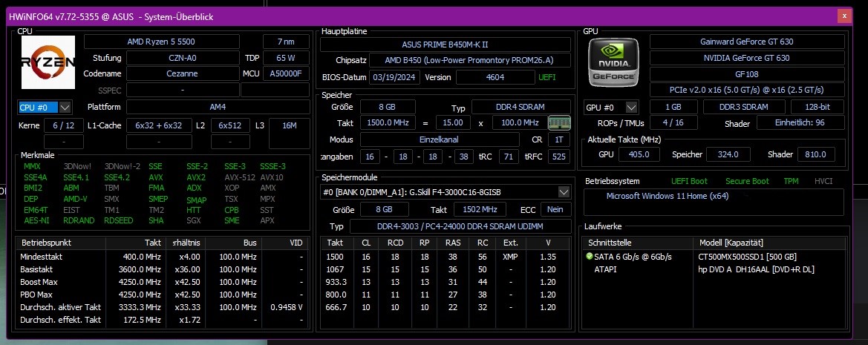Click the Einheitlich: 96 shader field
This screenshot has height=345, width=868.
point(800,122)
